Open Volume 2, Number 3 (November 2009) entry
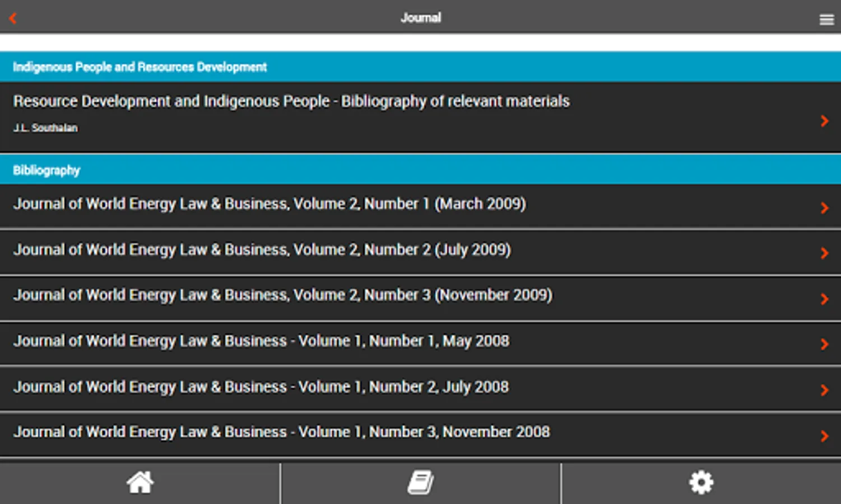This screenshot has height=504, width=841. click(x=420, y=297)
